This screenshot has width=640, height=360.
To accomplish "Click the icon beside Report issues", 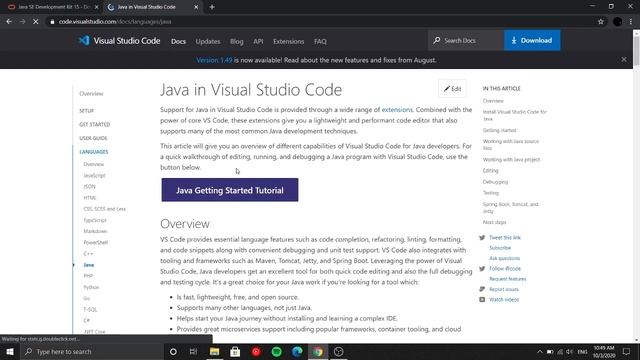I will pyautogui.click(x=482, y=289).
